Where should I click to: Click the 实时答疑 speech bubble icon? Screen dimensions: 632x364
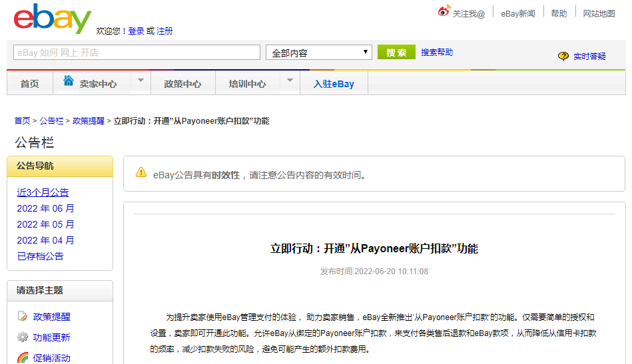coord(563,56)
